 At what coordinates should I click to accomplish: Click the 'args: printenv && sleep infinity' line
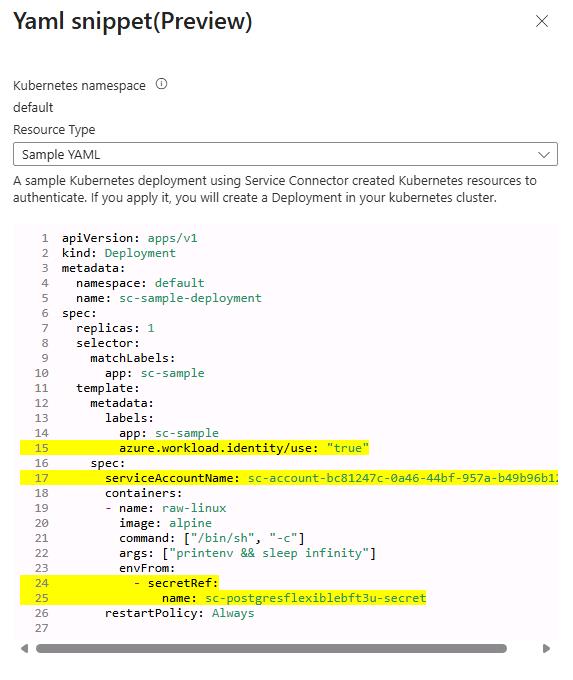[247, 553]
